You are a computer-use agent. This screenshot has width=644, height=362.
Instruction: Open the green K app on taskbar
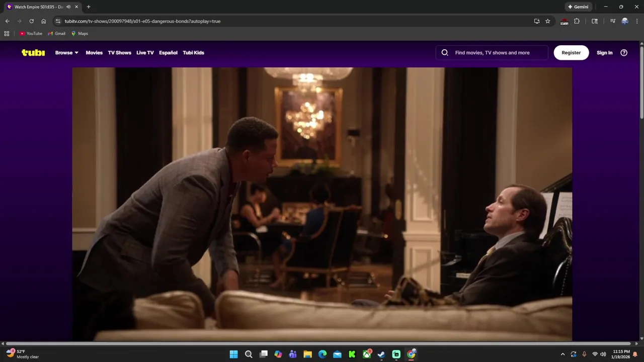352,354
